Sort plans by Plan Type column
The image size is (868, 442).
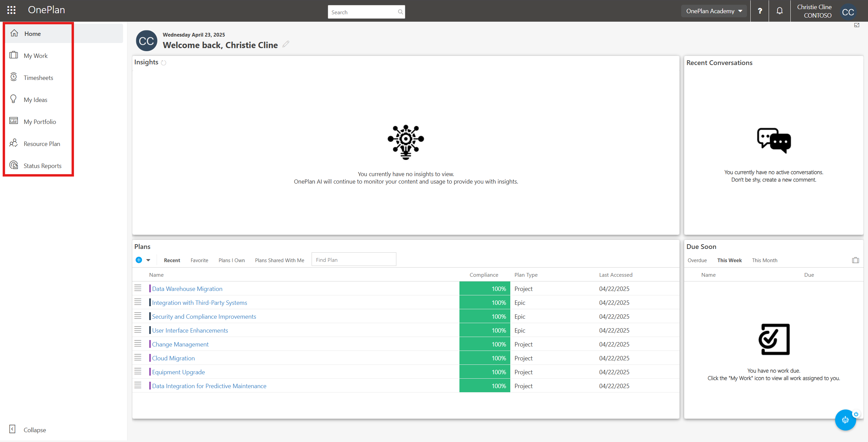tap(526, 275)
